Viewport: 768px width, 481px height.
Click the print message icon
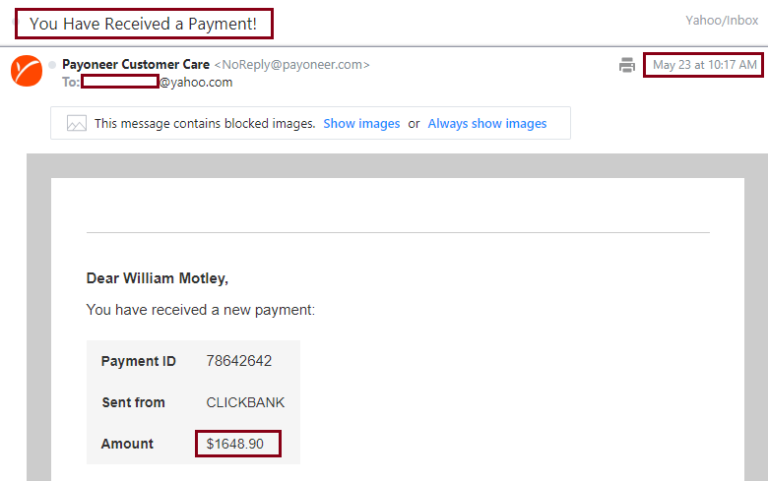pyautogui.click(x=626, y=65)
